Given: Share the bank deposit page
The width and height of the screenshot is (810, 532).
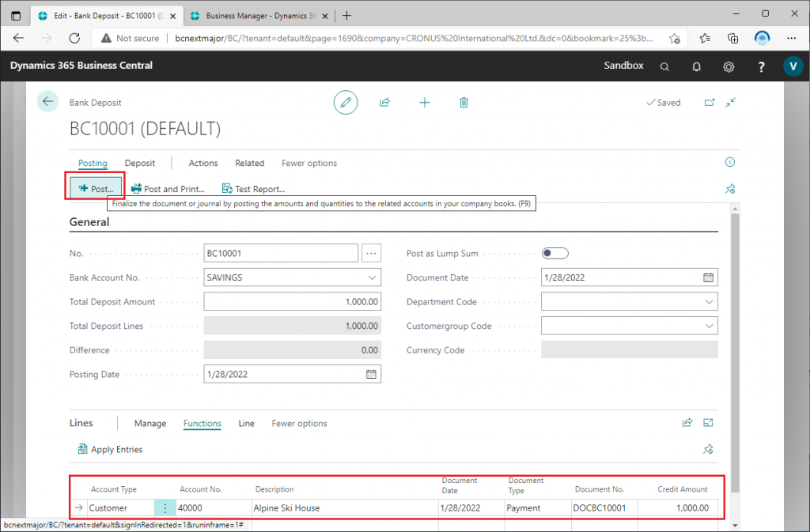Looking at the screenshot, I should (x=385, y=102).
